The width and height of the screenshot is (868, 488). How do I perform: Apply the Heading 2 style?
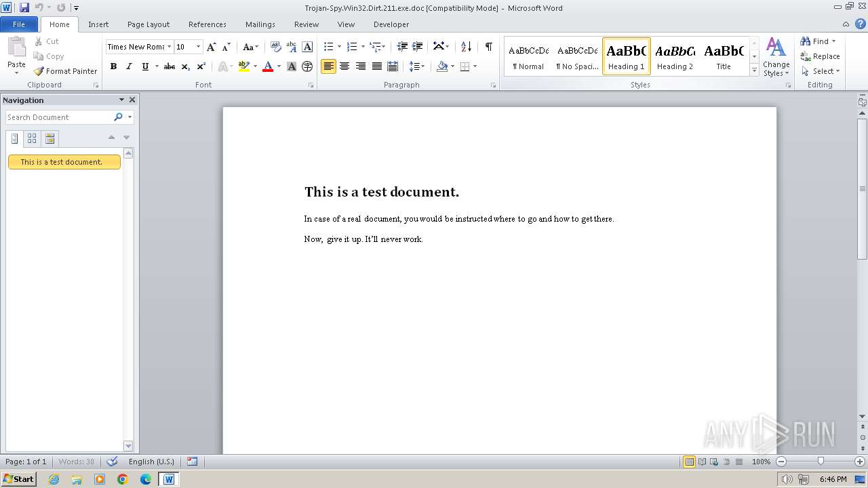675,56
